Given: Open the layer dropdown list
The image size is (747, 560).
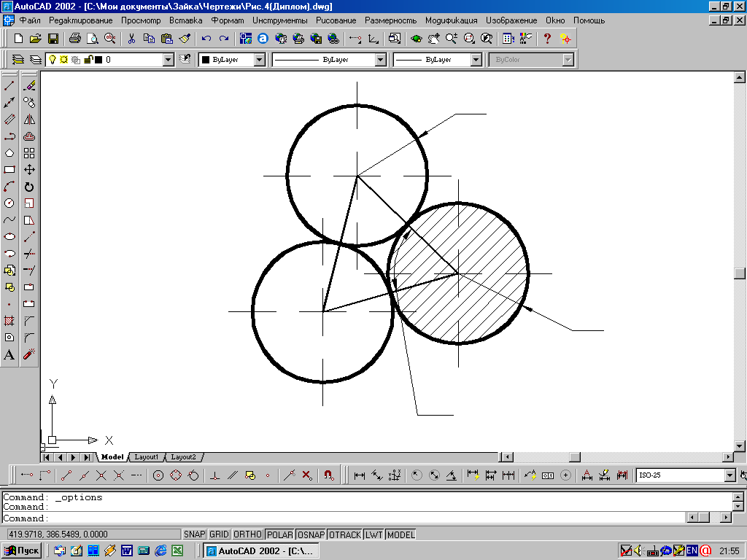Looking at the screenshot, I should (169, 60).
